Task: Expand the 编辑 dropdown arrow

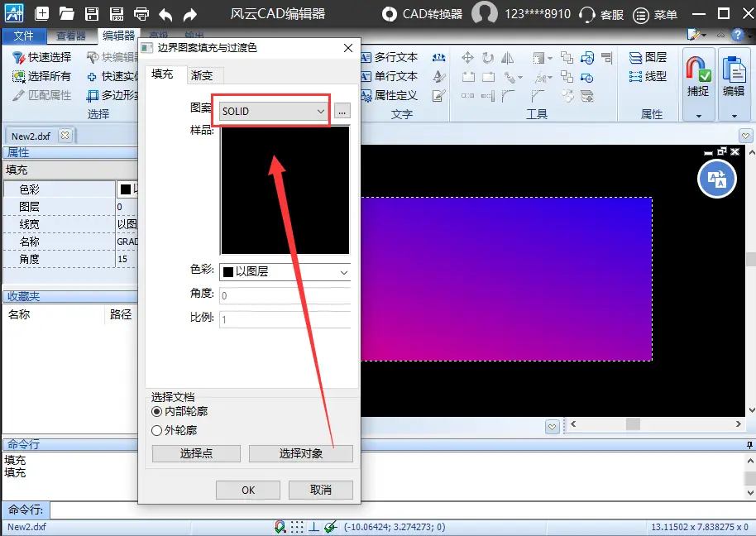Action: point(734,116)
